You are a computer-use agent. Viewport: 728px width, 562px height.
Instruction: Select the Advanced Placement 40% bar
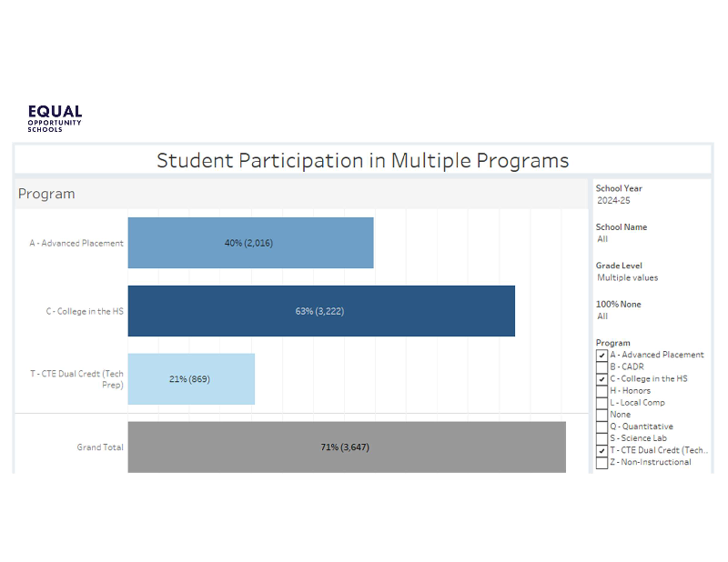251,243
